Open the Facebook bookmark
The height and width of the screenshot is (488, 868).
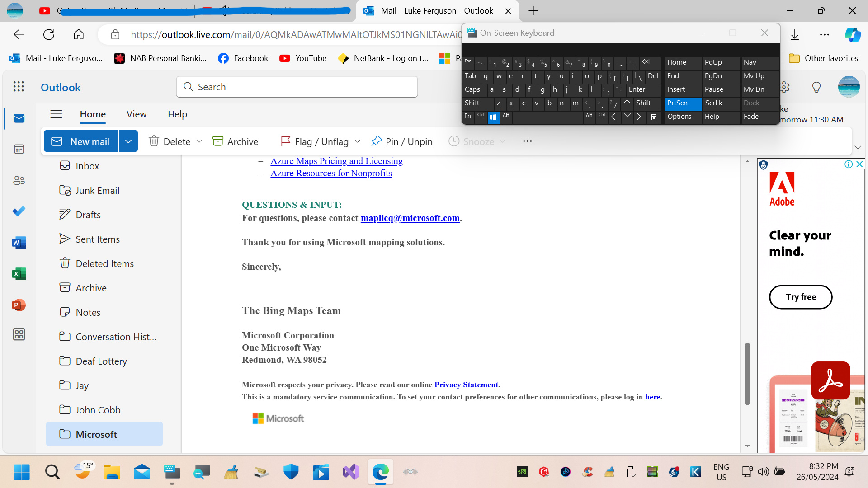click(x=243, y=58)
